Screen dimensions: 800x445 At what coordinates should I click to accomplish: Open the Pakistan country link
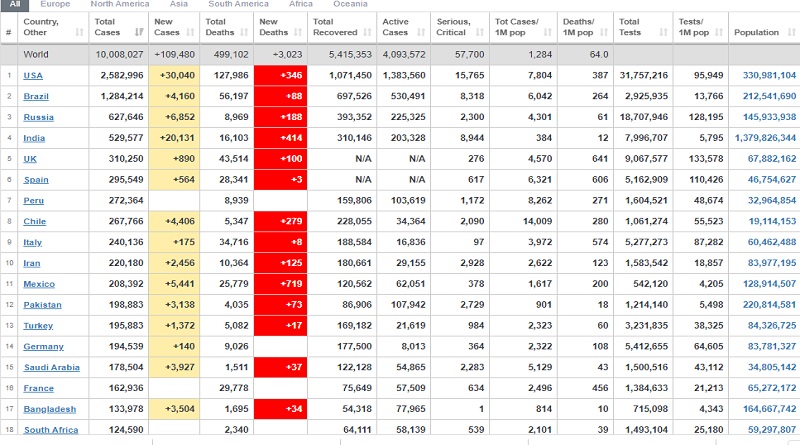[x=42, y=305]
